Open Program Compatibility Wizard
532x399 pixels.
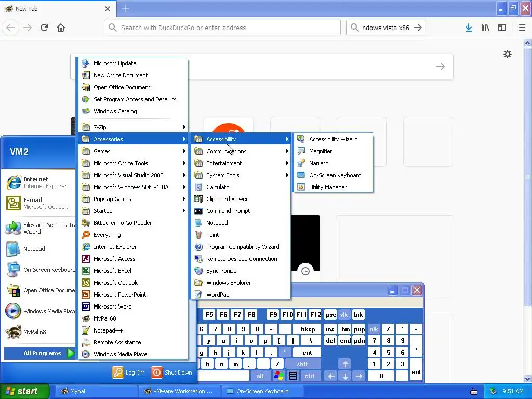click(241, 247)
